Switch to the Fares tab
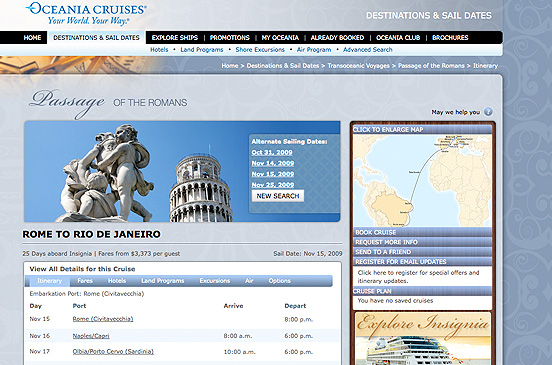552x365 pixels. 85,281
